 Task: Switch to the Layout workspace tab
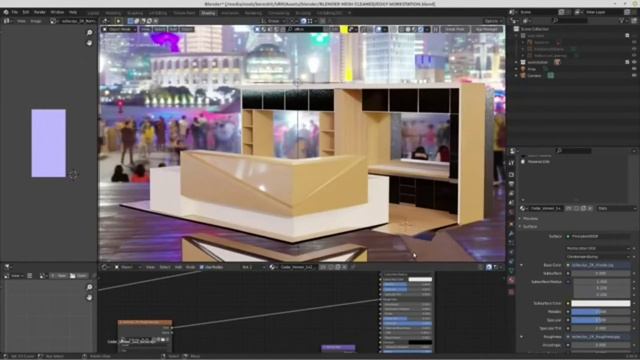93,13
